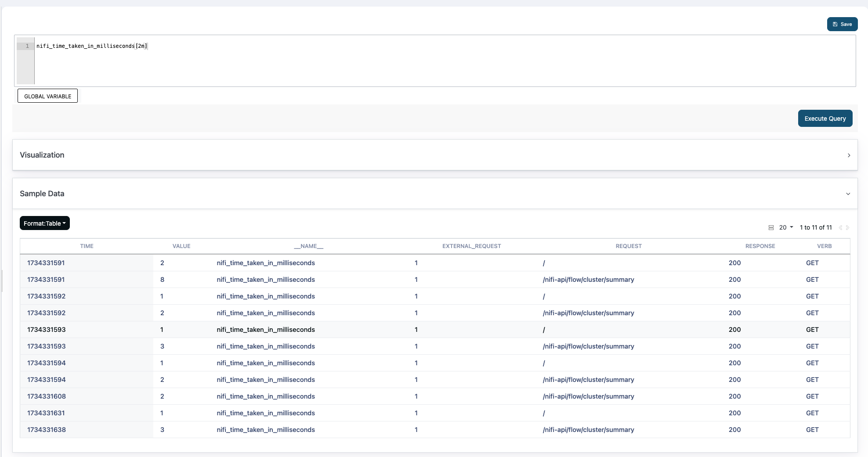The height and width of the screenshot is (457, 868).
Task: Go to the previous results page arrow
Action: (x=840, y=227)
